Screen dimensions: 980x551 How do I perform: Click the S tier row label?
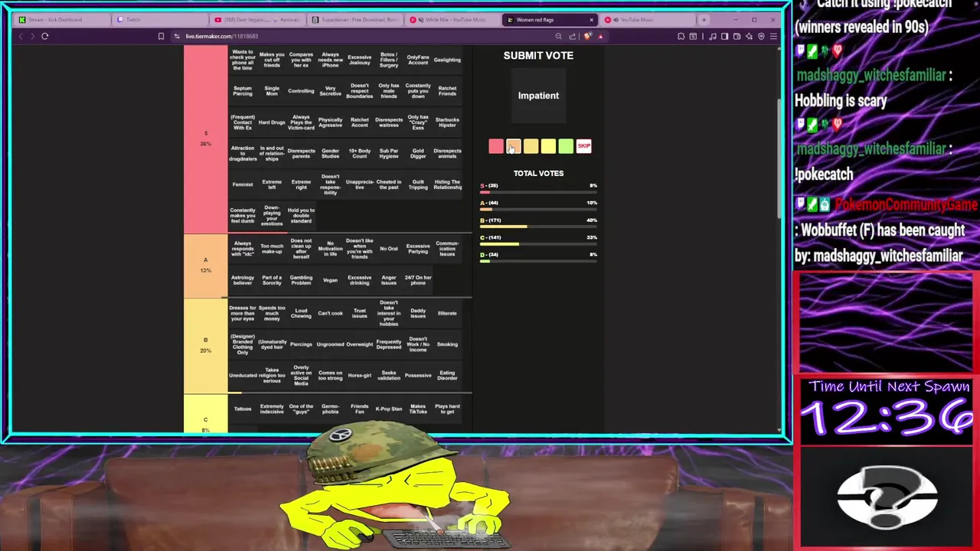[205, 139]
